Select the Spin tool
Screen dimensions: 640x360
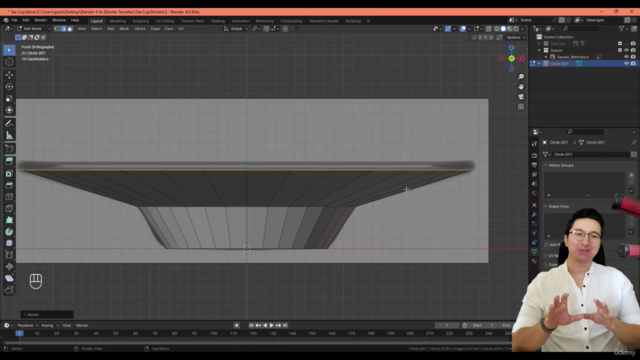(x=9, y=232)
